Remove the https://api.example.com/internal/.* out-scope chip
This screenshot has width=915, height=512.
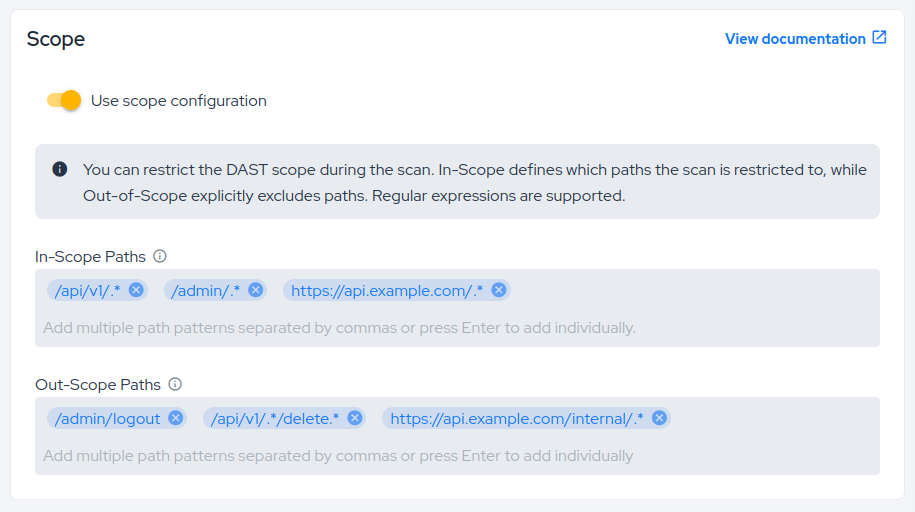659,418
